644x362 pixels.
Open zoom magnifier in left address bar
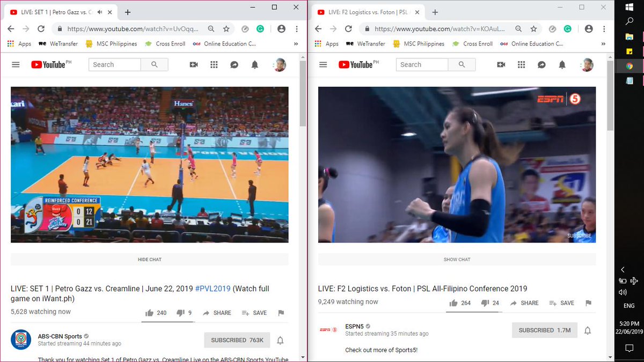[x=211, y=29]
